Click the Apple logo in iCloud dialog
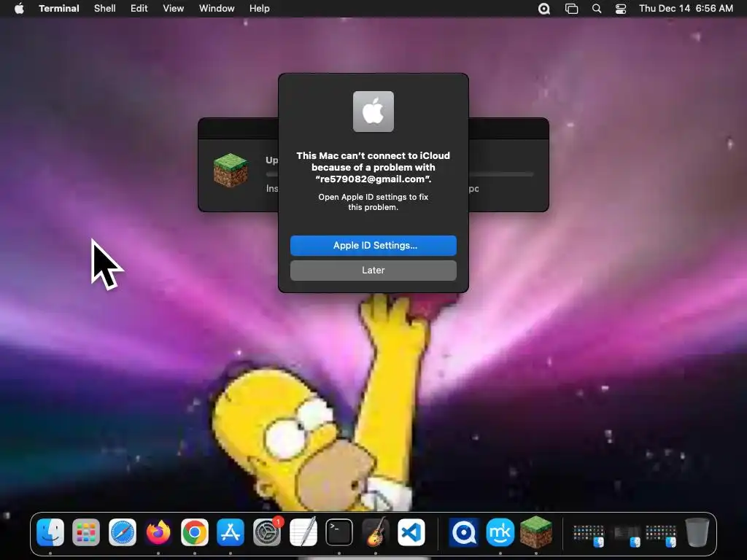Viewport: 747px width, 560px height. tap(373, 112)
